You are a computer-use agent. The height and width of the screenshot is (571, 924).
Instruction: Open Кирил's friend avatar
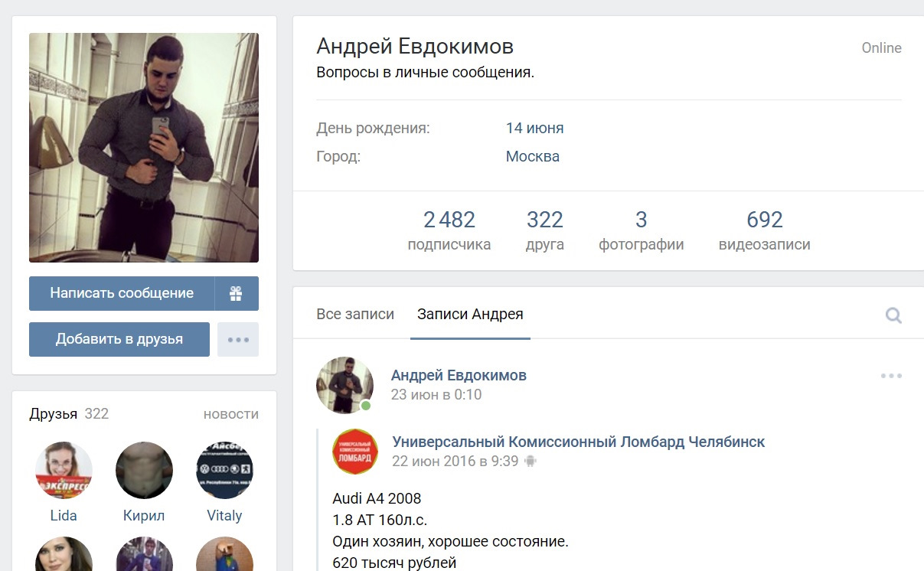click(x=144, y=470)
